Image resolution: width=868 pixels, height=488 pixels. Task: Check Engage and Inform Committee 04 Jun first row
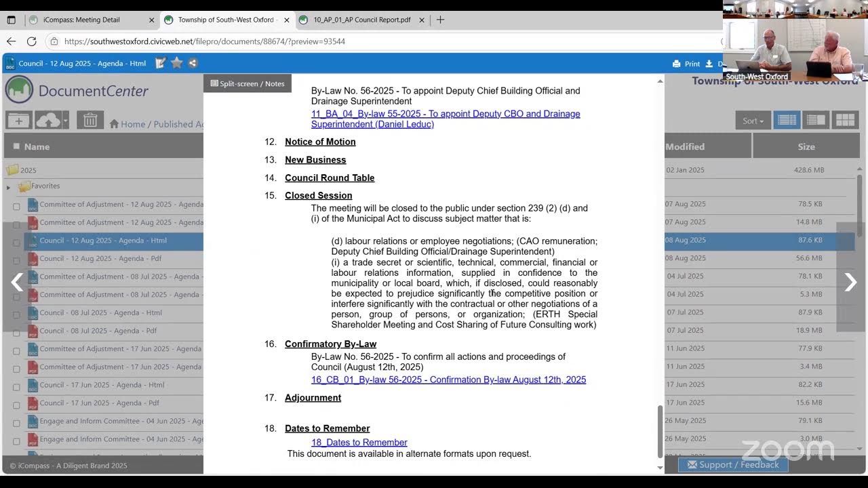point(16,423)
